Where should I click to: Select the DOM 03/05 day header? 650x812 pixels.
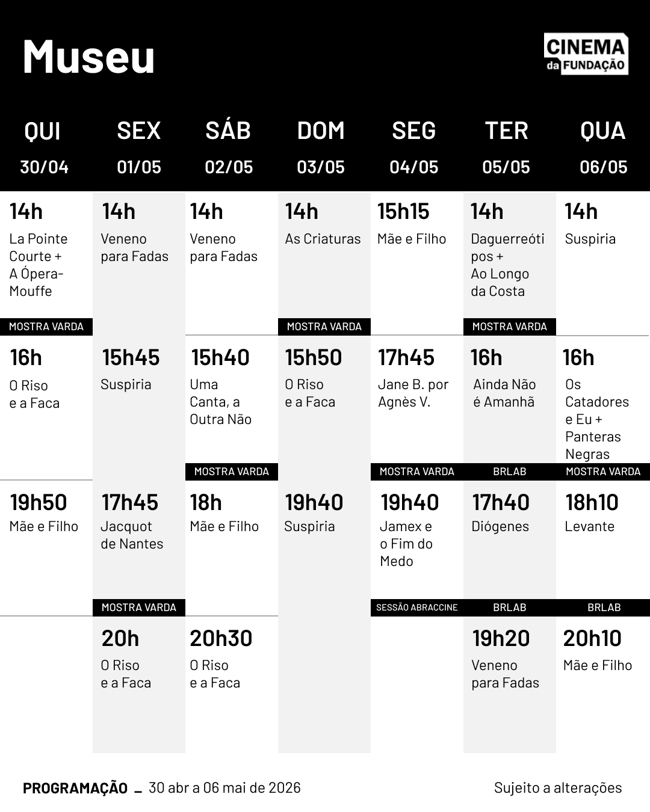(321, 147)
